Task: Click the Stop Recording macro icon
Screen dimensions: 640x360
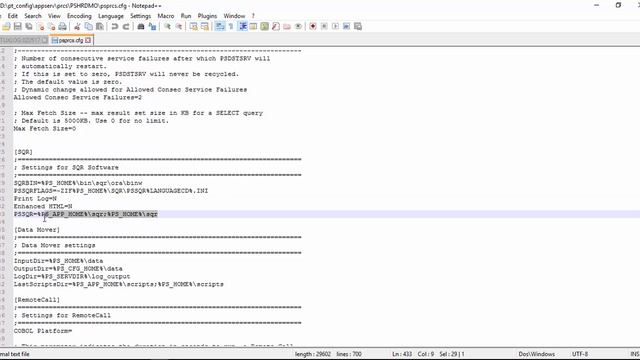Action: [324, 27]
